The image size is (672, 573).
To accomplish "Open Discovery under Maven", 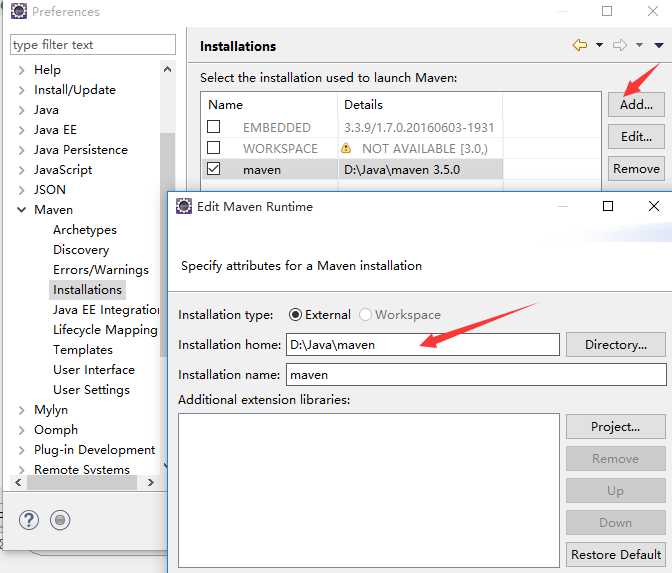I will [x=81, y=250].
